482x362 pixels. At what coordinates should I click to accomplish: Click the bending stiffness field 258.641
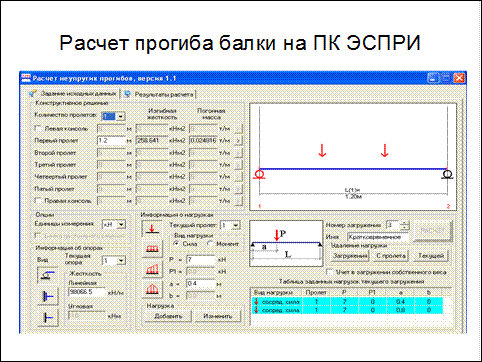[x=152, y=141]
